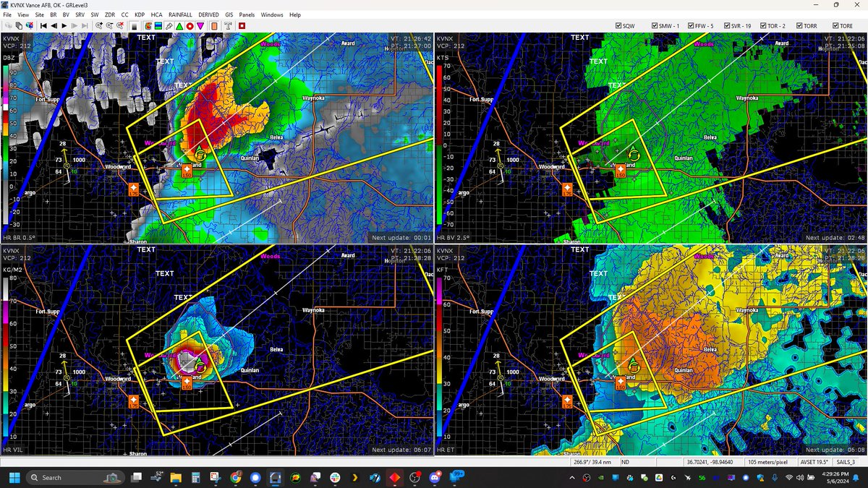Open the Site menu
Screen dimensions: 868x488
(41, 14)
